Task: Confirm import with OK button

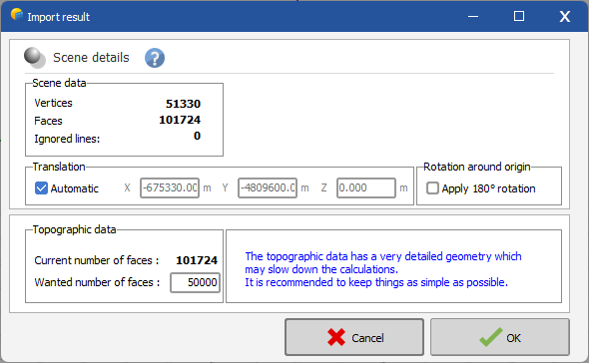Action: [x=499, y=337]
